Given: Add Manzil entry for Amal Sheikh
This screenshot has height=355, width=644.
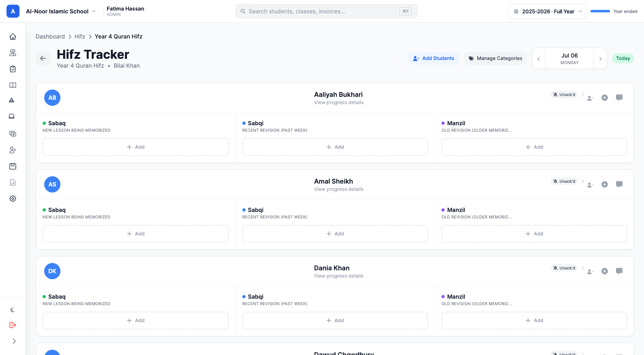Looking at the screenshot, I should 535,234.
